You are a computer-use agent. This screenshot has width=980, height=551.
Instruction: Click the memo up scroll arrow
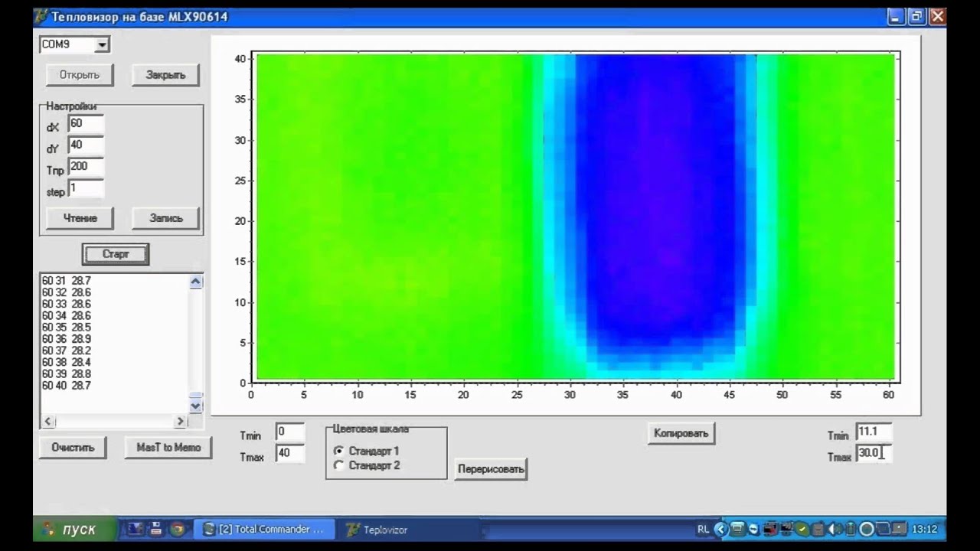(195, 282)
